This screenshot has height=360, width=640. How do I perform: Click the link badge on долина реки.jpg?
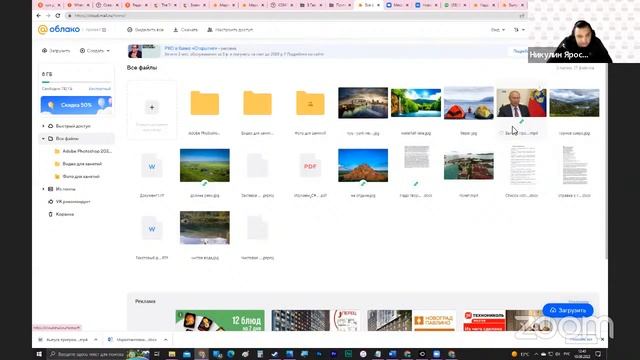coord(204,184)
